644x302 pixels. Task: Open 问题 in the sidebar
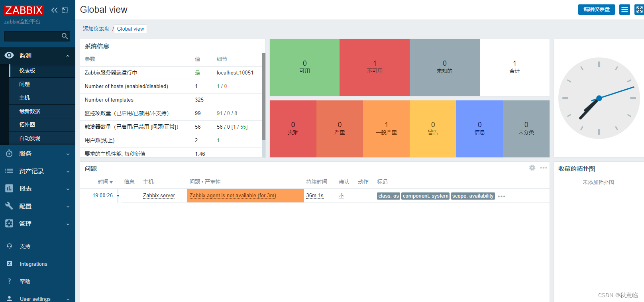coord(42,84)
